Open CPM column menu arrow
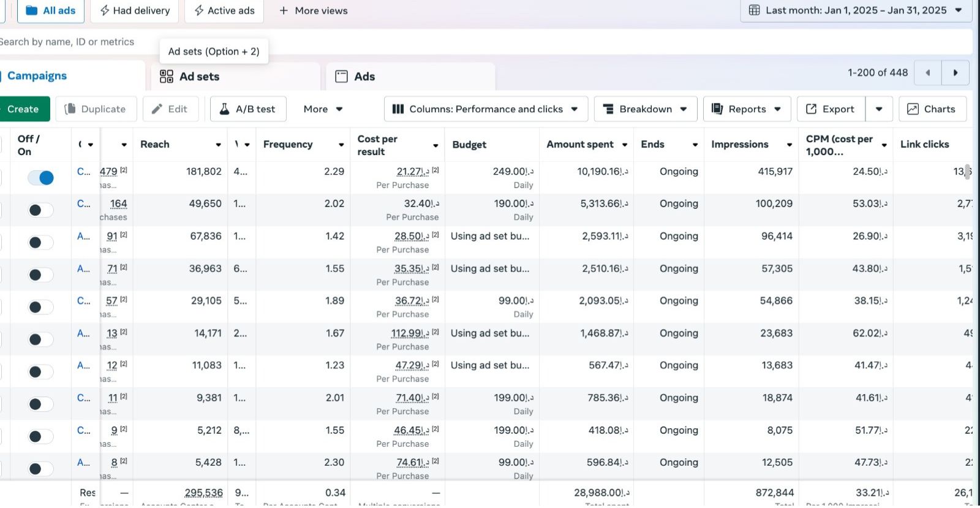Viewport: 980px width, 508px height. (884, 145)
